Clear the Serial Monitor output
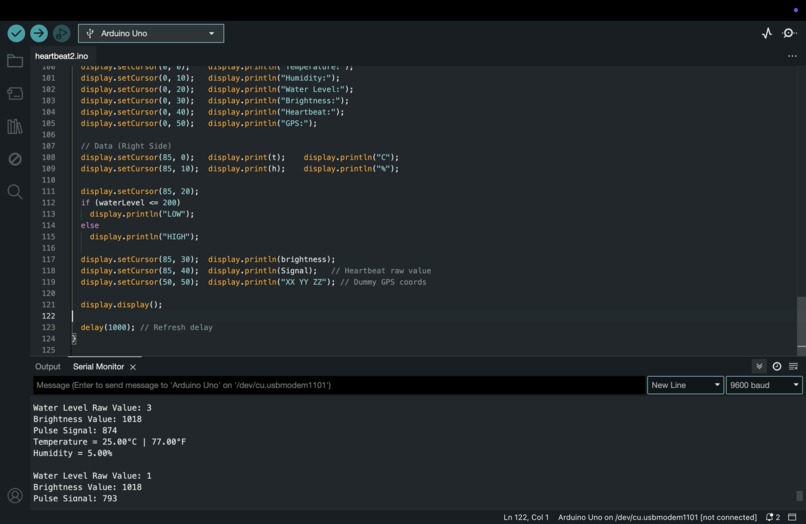 [x=793, y=366]
